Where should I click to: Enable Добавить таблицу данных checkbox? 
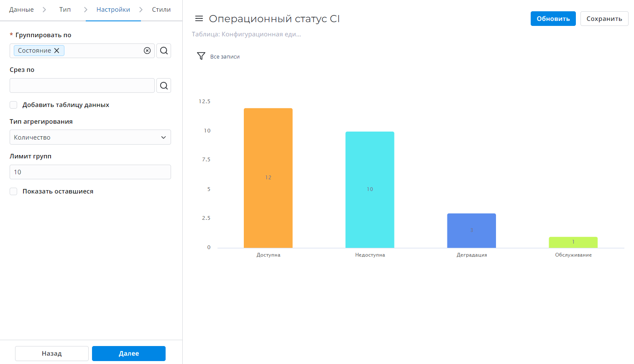click(14, 105)
